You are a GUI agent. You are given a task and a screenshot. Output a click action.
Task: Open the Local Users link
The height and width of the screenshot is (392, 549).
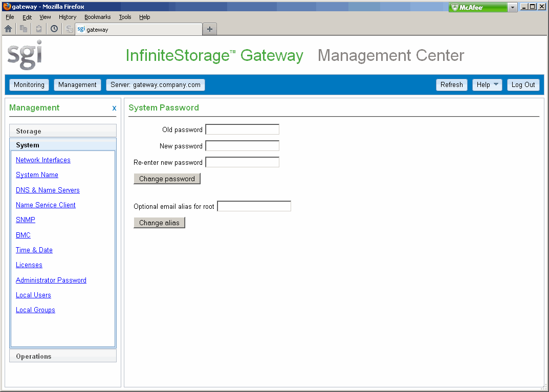pos(33,295)
